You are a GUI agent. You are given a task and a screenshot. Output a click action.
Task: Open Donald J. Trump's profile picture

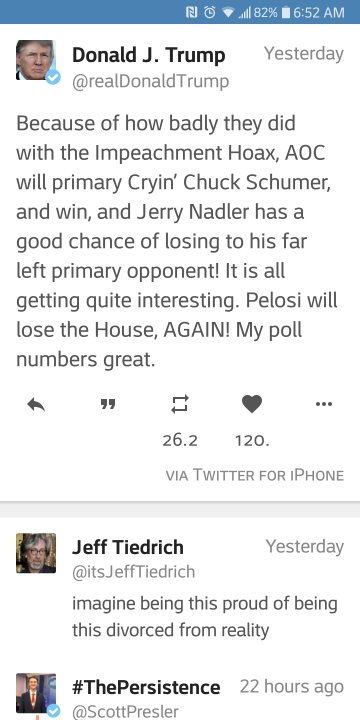(x=36, y=60)
